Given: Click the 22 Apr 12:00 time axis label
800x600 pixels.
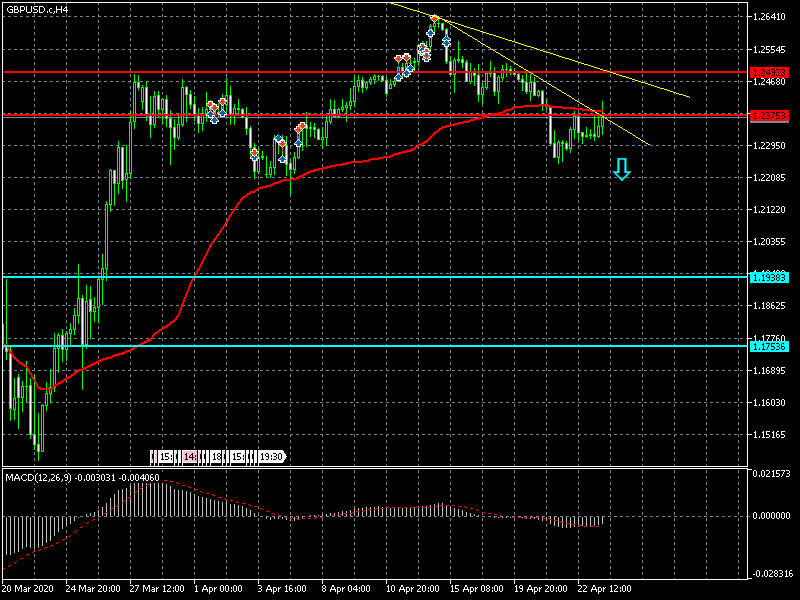Looking at the screenshot, I should (605, 588).
